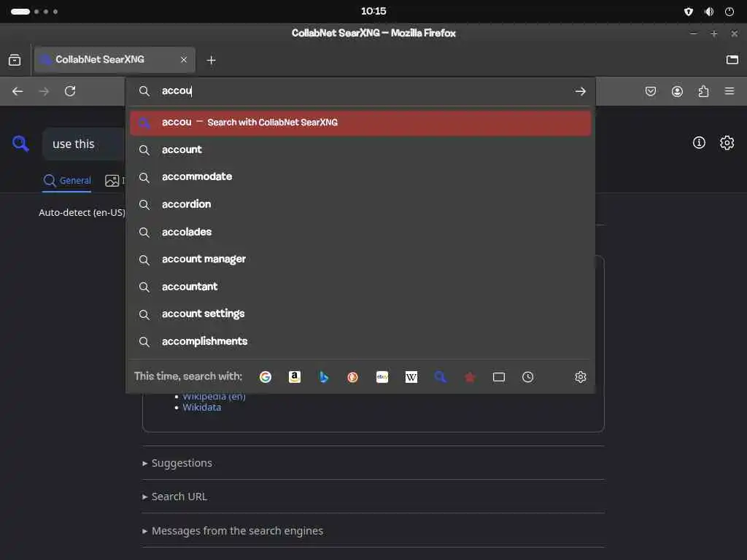Screen dimensions: 747x560
Task: Reload the current page
Action: (70, 91)
